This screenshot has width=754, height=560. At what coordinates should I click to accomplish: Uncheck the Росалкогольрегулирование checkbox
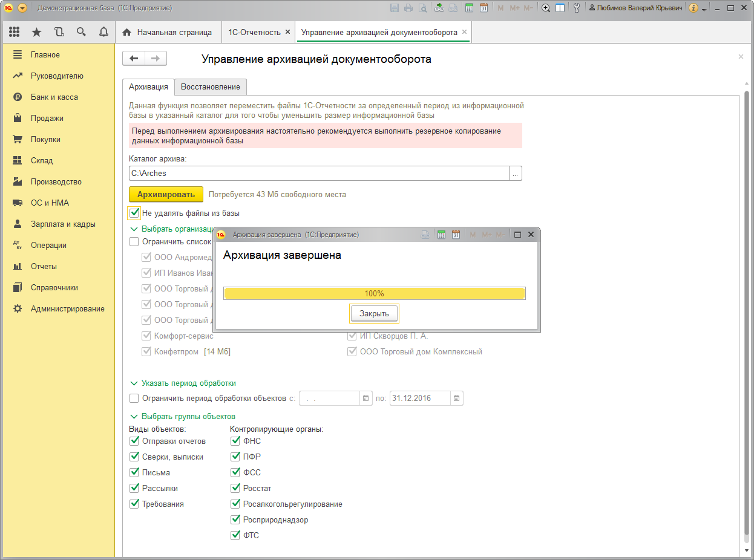pyautogui.click(x=235, y=504)
